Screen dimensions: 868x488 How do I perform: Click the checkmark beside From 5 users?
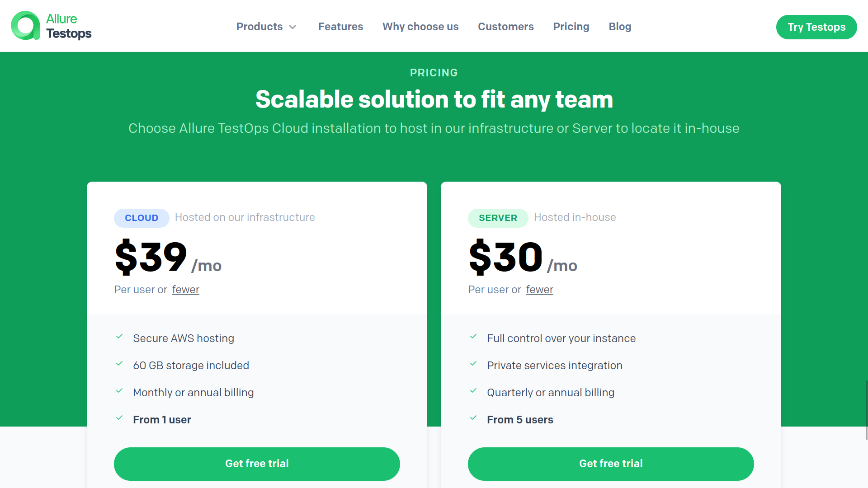pyautogui.click(x=474, y=418)
